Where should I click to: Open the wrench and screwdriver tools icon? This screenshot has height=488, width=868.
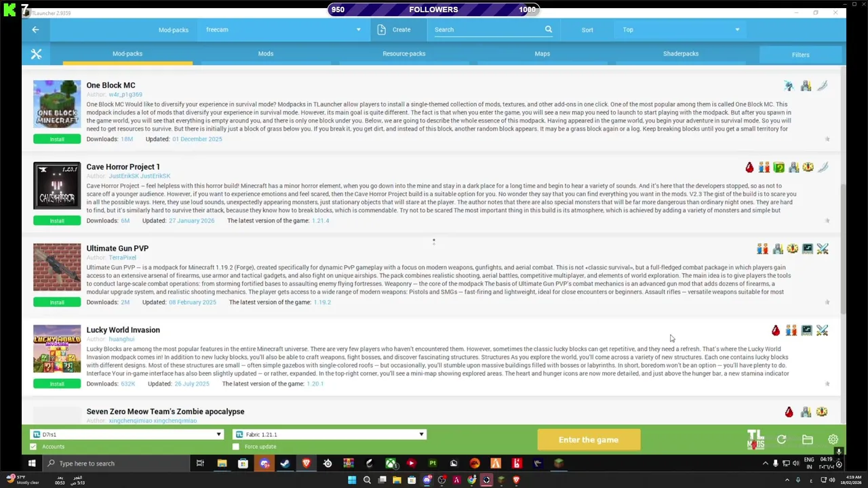point(36,54)
